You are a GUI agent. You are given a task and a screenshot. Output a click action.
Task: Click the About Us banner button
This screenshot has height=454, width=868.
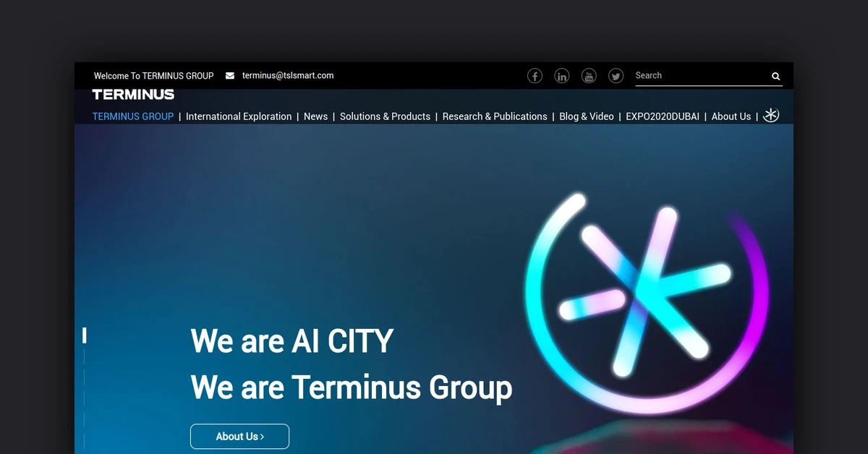239,436
